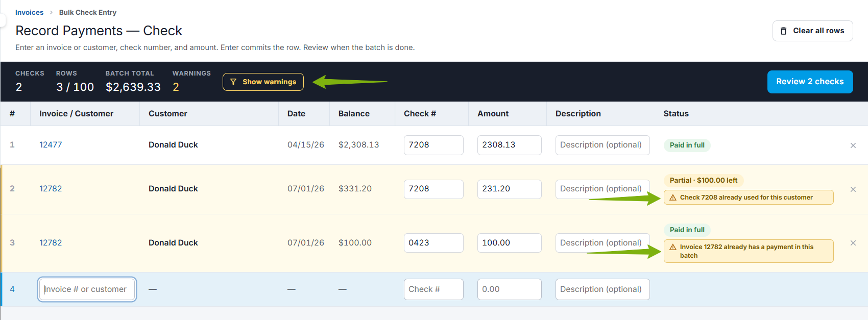The height and width of the screenshot is (320, 868).
Task: Click the Record Payments — Check heading
Action: click(x=99, y=31)
